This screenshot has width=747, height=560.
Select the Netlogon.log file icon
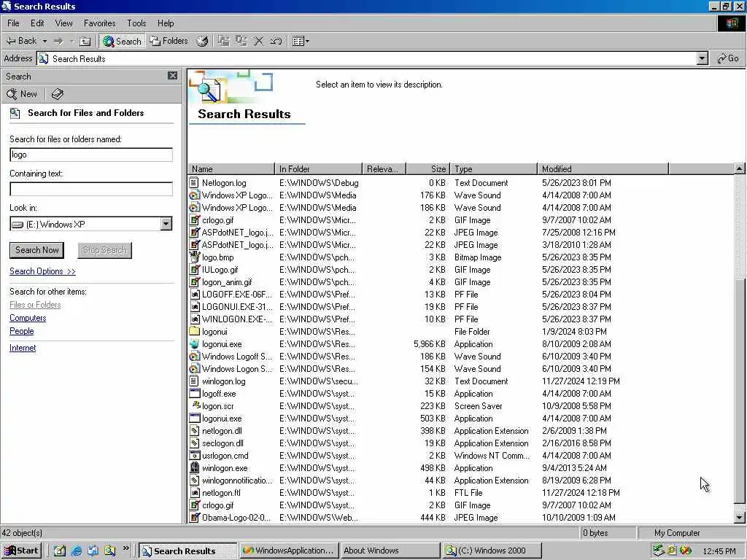click(194, 182)
